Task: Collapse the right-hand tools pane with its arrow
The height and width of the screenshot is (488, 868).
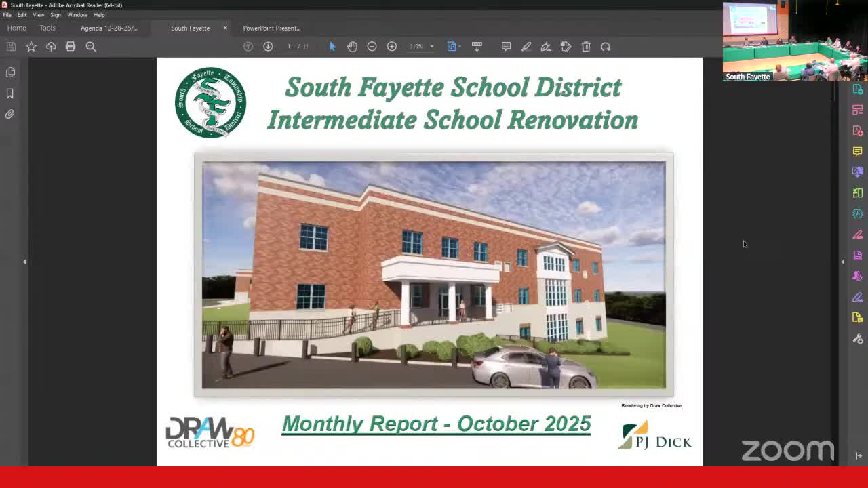Action: tap(843, 261)
